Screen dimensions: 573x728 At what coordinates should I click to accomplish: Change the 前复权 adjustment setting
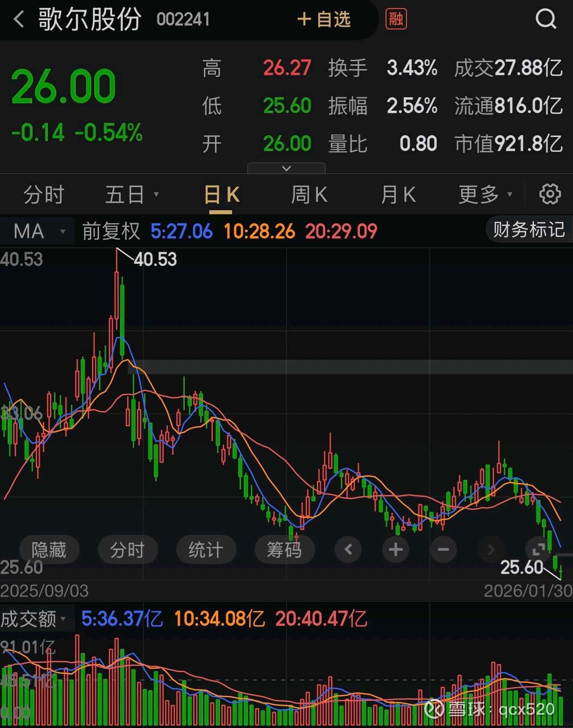[111, 231]
